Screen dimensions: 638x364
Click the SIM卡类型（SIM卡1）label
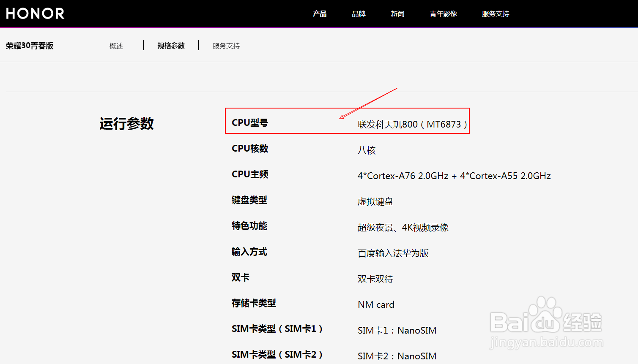click(277, 329)
